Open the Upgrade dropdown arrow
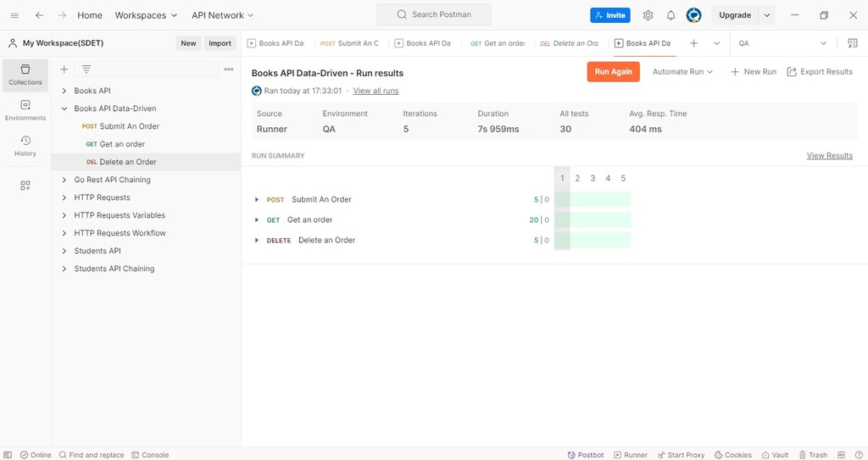The height and width of the screenshot is (460, 868). pos(766,15)
